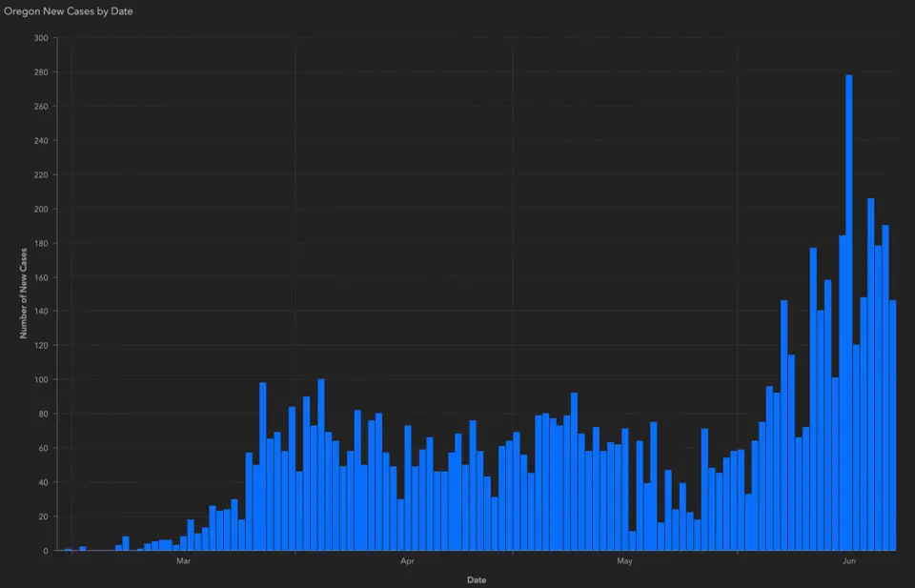Click the late-May bar reaching about 177 cases

[813, 399]
